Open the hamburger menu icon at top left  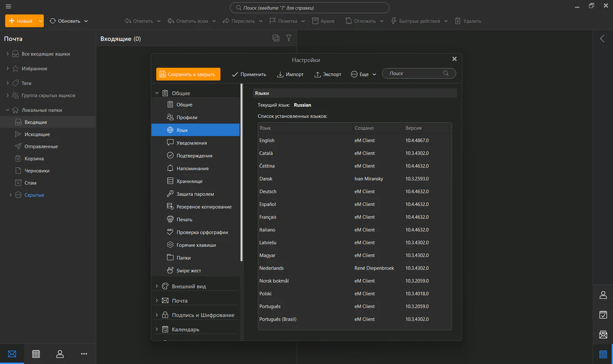click(x=8, y=6)
